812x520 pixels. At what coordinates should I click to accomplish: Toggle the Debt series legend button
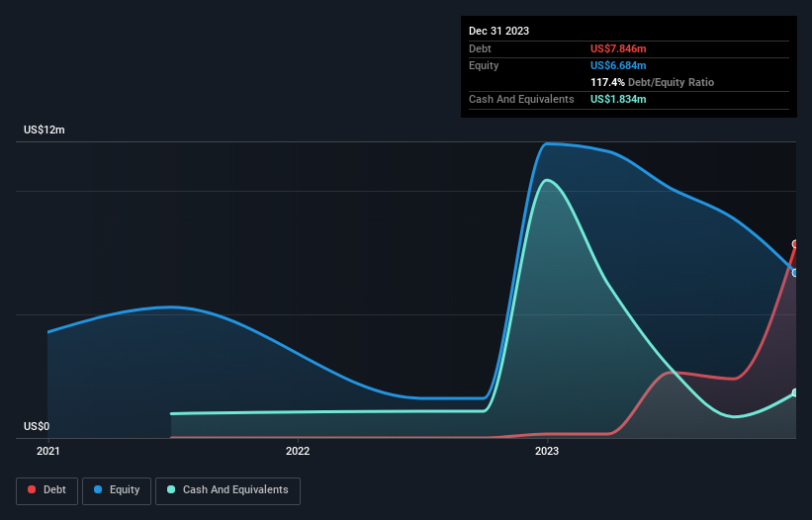pyautogui.click(x=46, y=490)
